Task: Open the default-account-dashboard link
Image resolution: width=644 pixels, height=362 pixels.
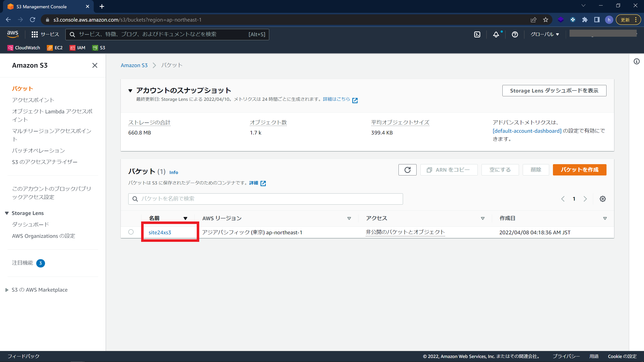Action: point(527,131)
